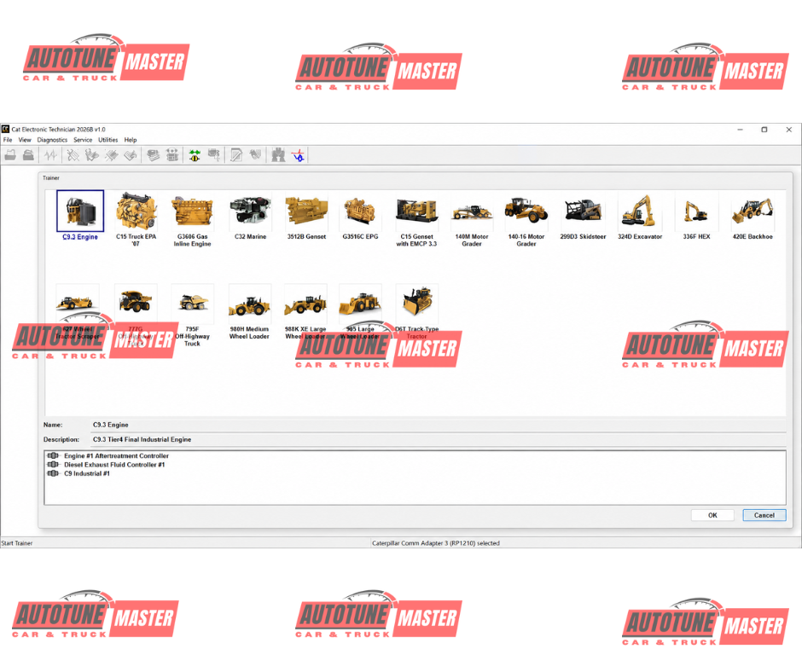
Task: Pick the 299D3 Skidsteer trainer
Action: [583, 211]
